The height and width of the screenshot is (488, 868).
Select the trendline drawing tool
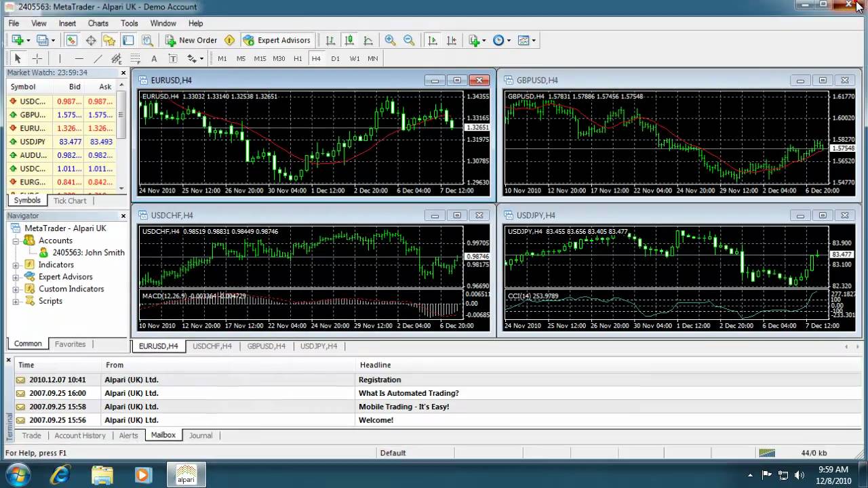[x=98, y=58]
